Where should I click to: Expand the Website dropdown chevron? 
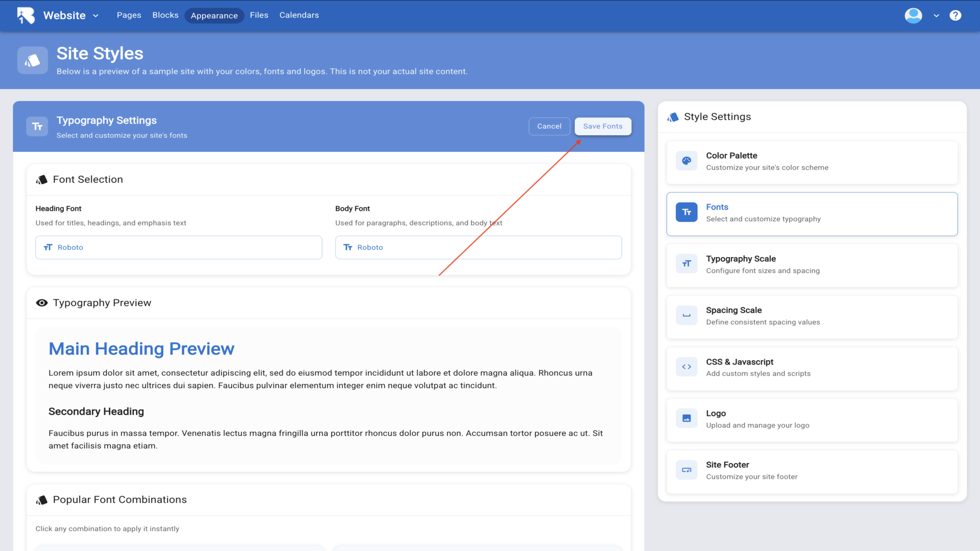coord(96,16)
